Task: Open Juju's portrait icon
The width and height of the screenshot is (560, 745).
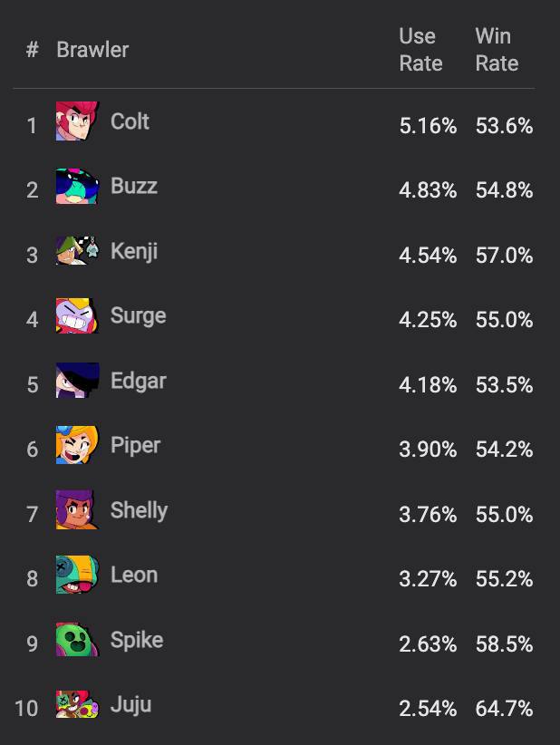Action: 76,705
